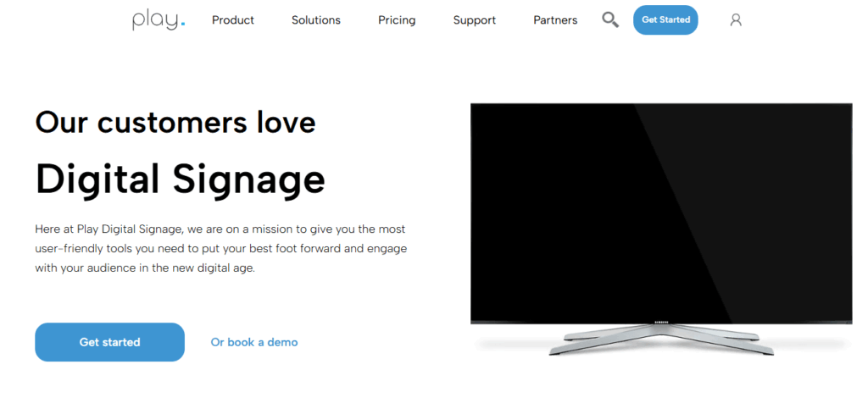Click the header Get Started button
This screenshot has width=868, height=403.
click(x=665, y=20)
